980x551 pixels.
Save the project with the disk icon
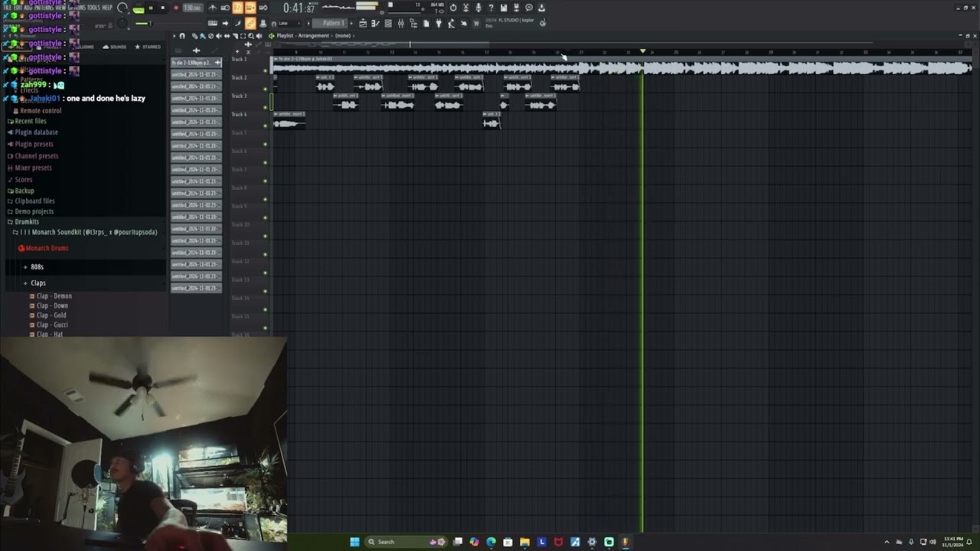coord(503,8)
